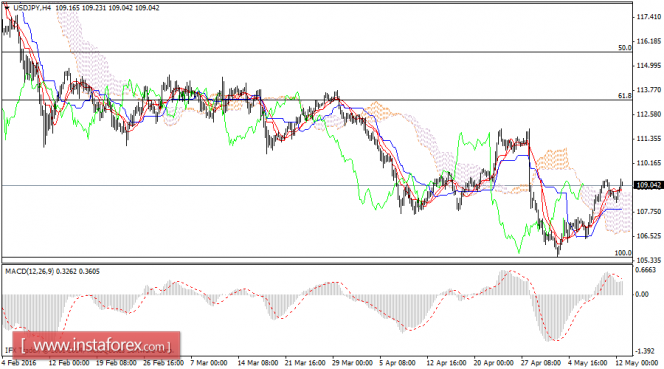This screenshot has height=369, width=664.
Task: Click the 12 May 00:00 time label
Action: pyautogui.click(x=636, y=363)
